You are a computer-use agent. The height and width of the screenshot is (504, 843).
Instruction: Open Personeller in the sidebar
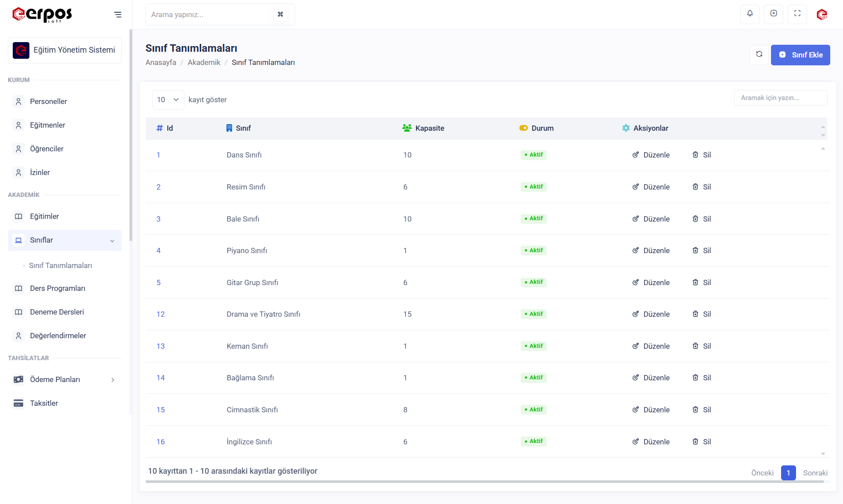48,101
